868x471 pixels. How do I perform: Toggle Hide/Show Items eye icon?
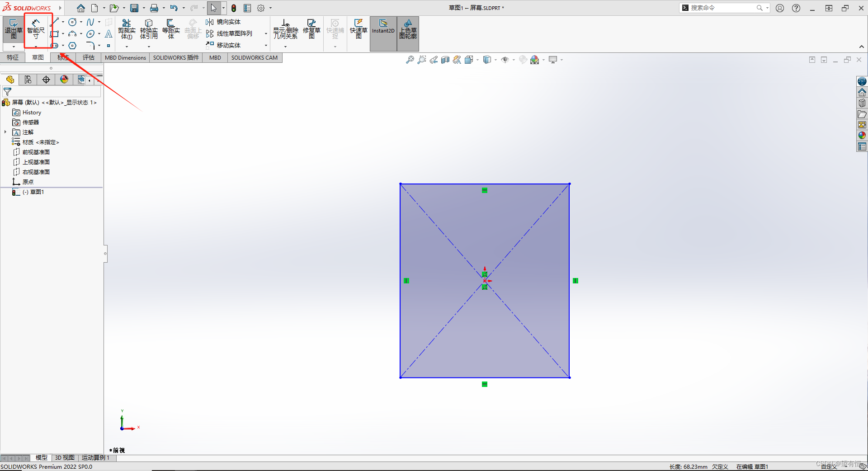505,60
